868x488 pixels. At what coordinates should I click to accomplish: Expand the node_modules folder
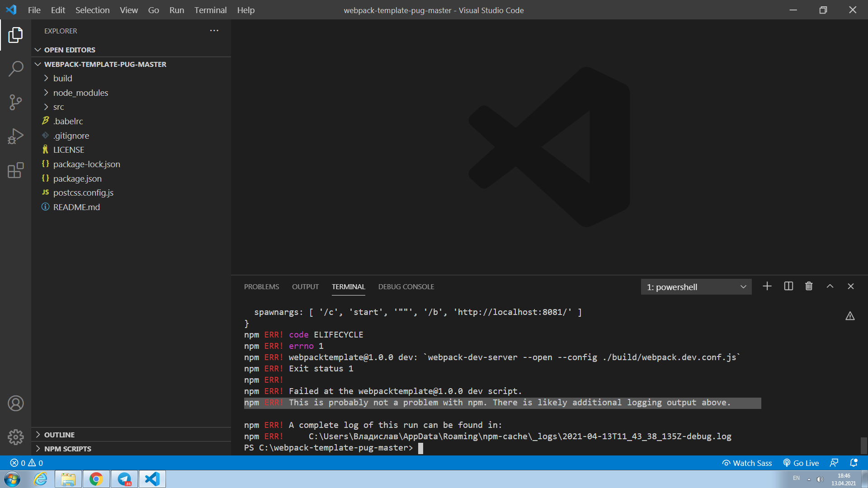pyautogui.click(x=131, y=93)
